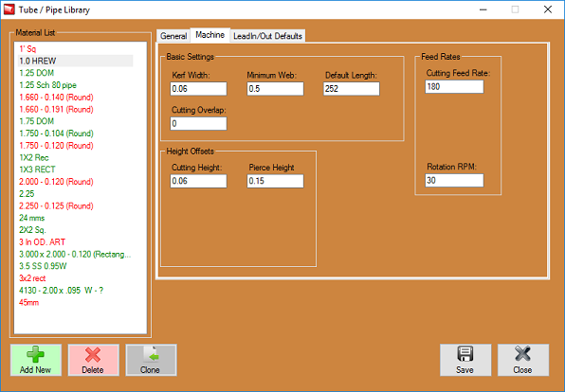
Task: Click the Cutting Overlap field
Action: (198, 123)
